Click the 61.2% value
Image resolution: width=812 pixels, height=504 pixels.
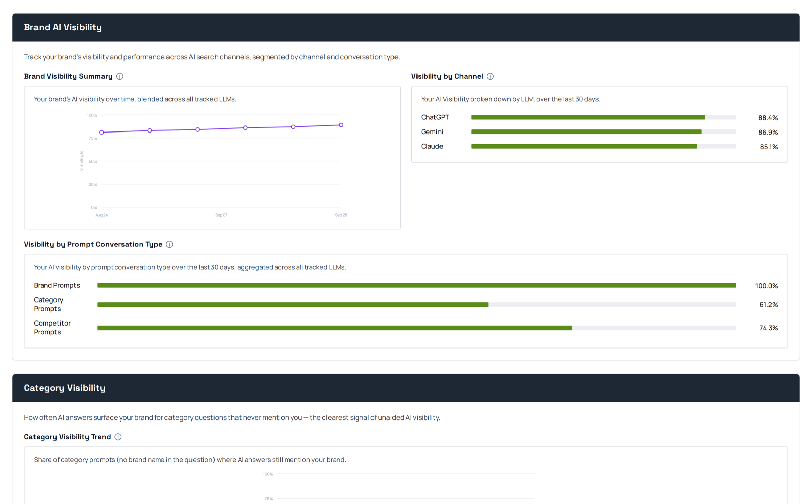click(x=768, y=305)
